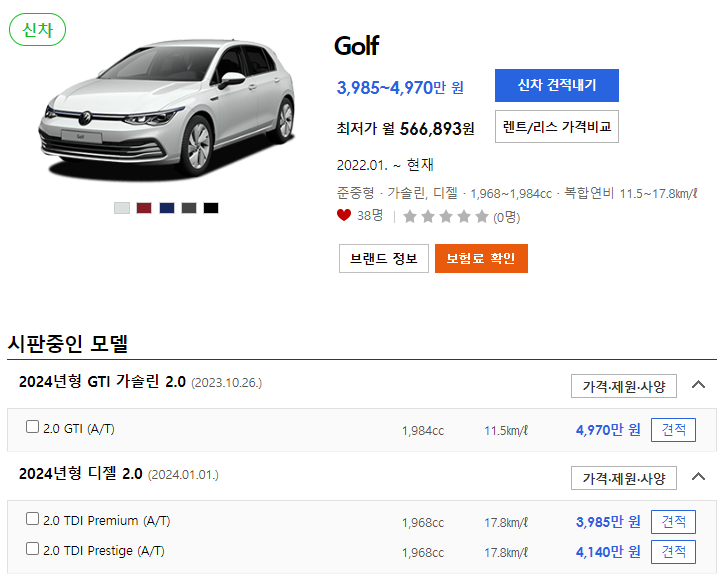Click 견적 for 2.0 TDI Prestige
Screen dimensions: 724x586
[x=673, y=552]
